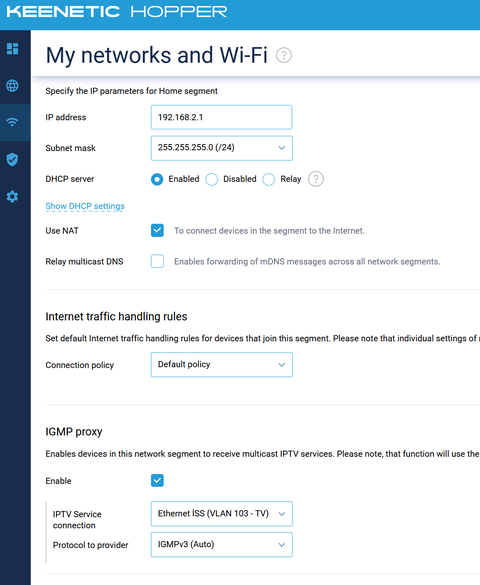
Task: Click the Internet traffic handling rules heading
Action: point(116,316)
